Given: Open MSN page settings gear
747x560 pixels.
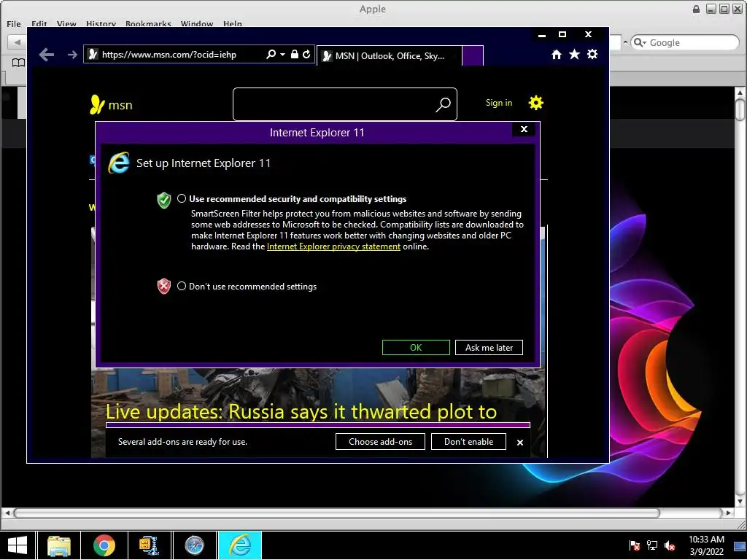Looking at the screenshot, I should [x=536, y=103].
